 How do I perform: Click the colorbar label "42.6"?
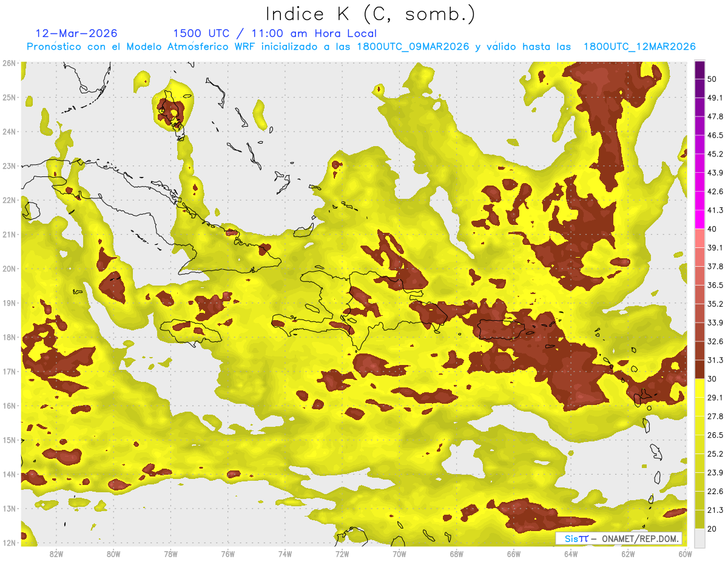[x=715, y=192]
